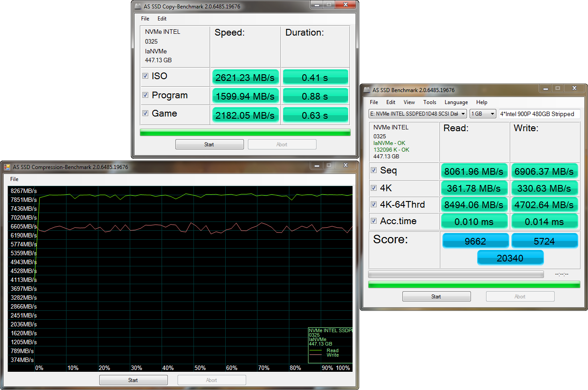Open Edit menu in Copy-Benchmark window

(x=162, y=19)
